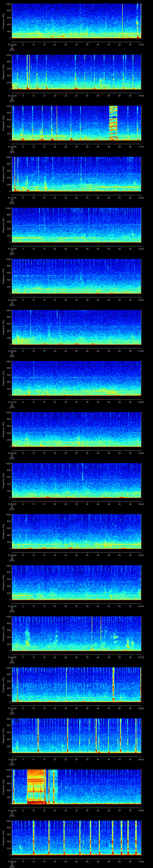This screenshot has height=868, width=153.
Task: Select the spectrogram panel starting at 15:26:00
Action: point(76,633)
